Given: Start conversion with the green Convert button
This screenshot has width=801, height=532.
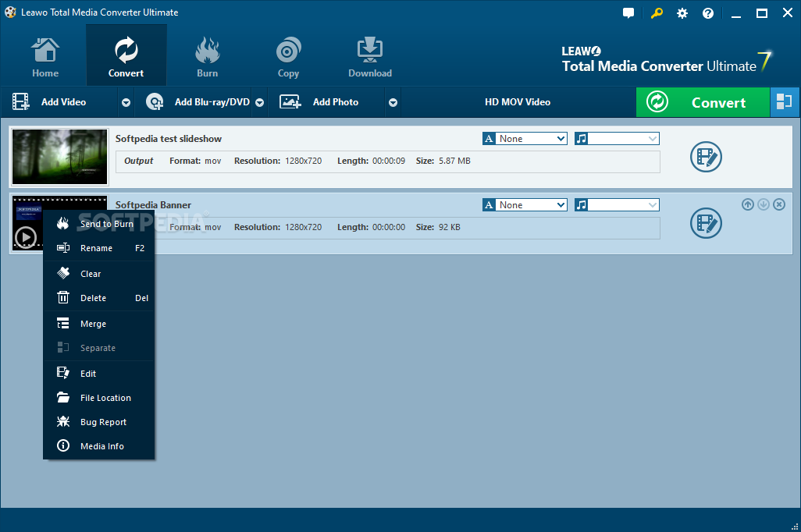Looking at the screenshot, I should (703, 102).
